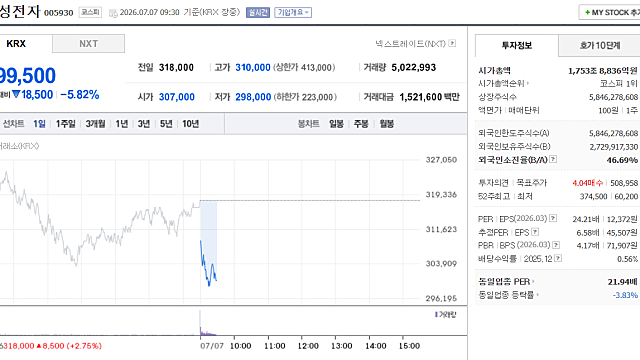Click the 전일 value 318,000
The width and height of the screenshot is (640, 360).
point(176,67)
